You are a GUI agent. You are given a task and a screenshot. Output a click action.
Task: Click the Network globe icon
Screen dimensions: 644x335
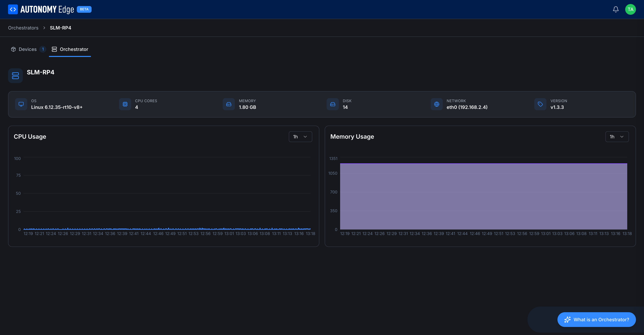(437, 104)
